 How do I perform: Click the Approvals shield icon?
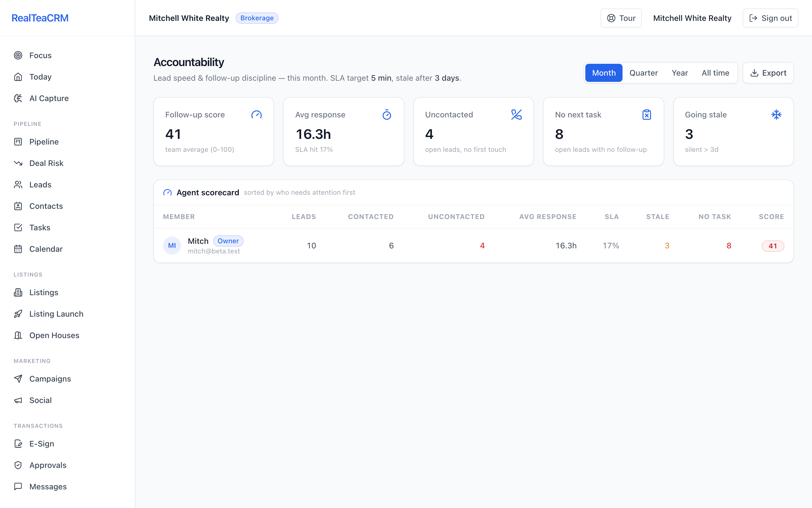(18, 465)
